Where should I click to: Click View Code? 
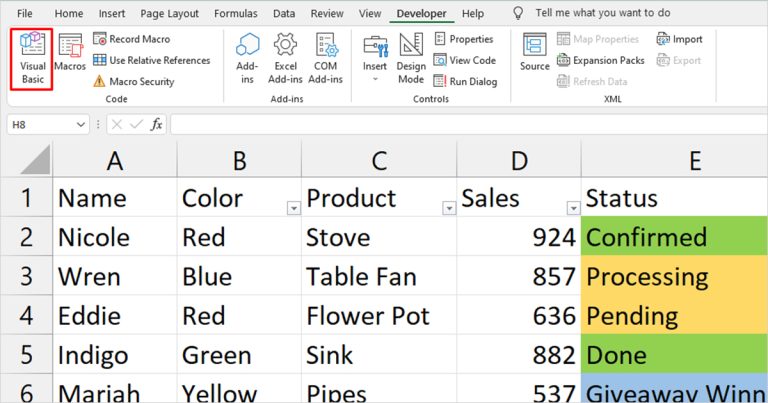point(465,60)
